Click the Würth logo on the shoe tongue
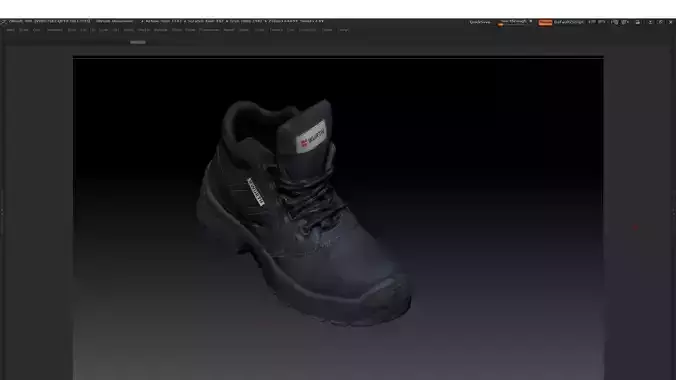 point(311,136)
